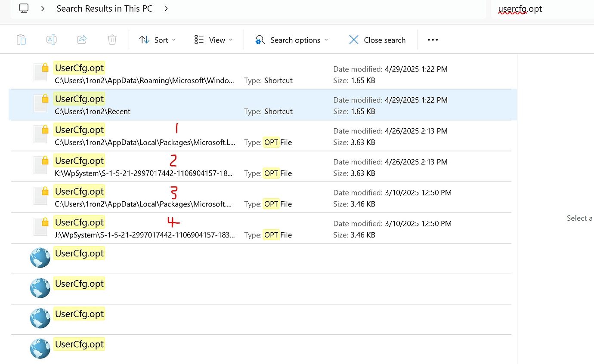This screenshot has width=594, height=364.
Task: Click the Close search button
Action: tap(377, 40)
